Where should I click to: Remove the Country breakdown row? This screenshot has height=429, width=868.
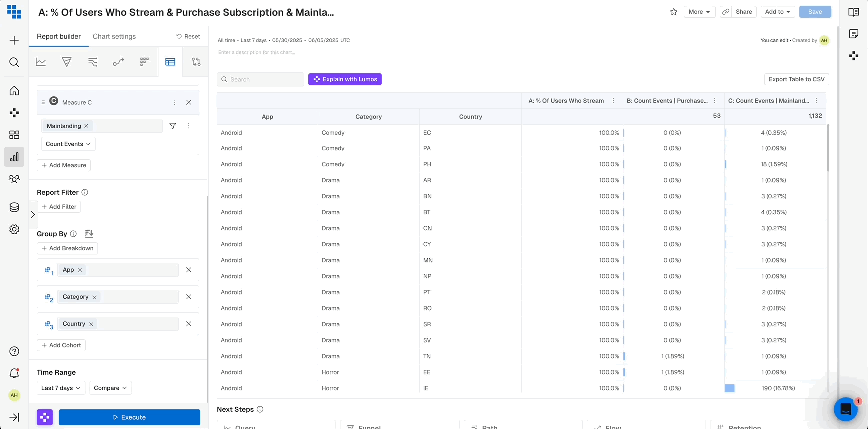[x=189, y=324]
